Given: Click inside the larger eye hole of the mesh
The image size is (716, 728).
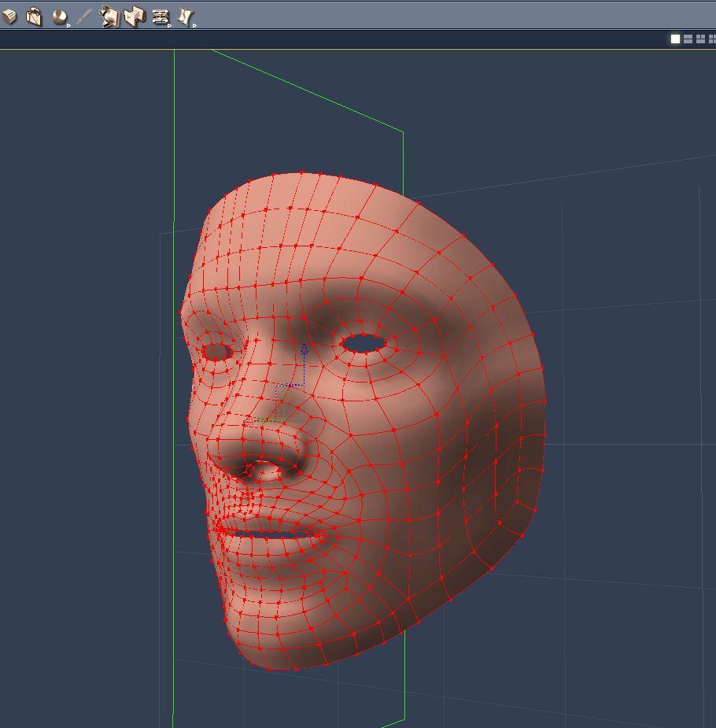Looking at the screenshot, I should pyautogui.click(x=363, y=343).
